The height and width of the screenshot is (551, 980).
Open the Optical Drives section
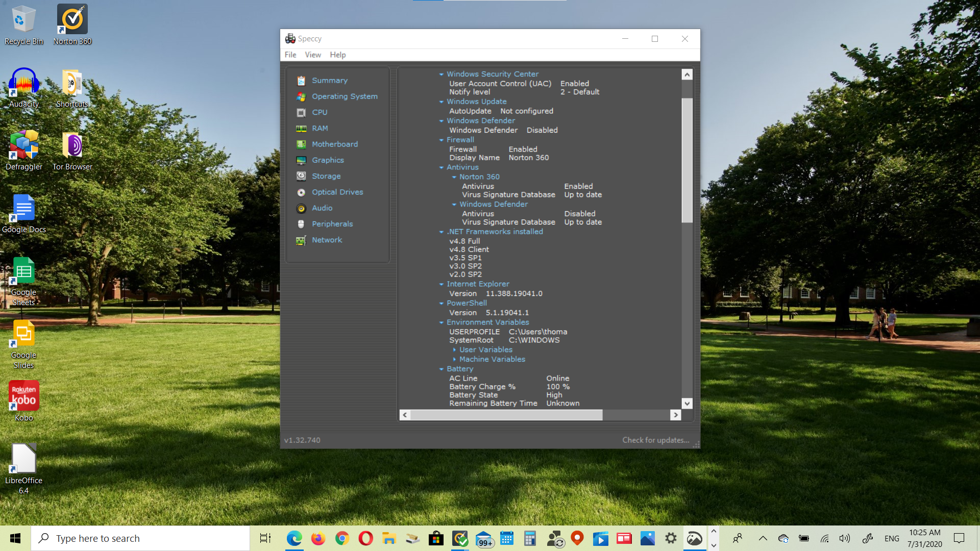point(337,192)
